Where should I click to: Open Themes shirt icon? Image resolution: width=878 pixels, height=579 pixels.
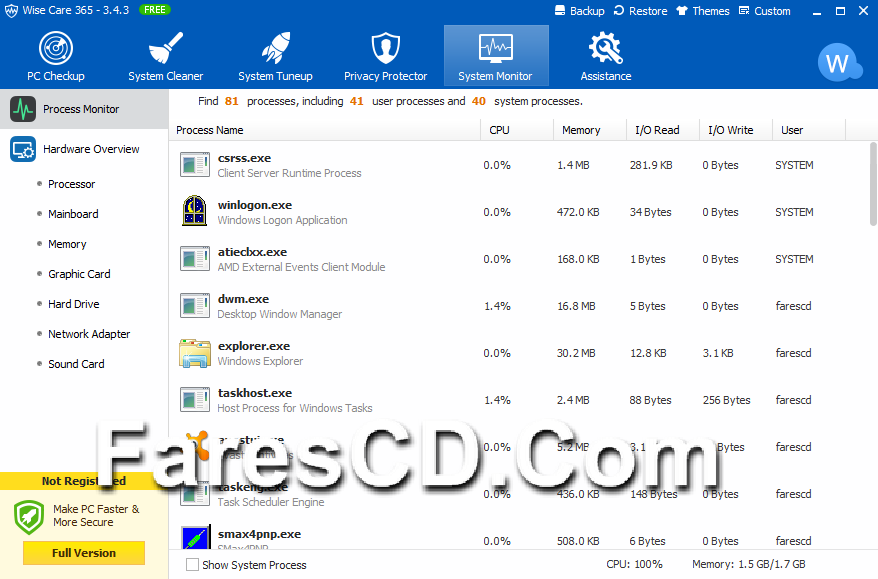[x=681, y=11]
